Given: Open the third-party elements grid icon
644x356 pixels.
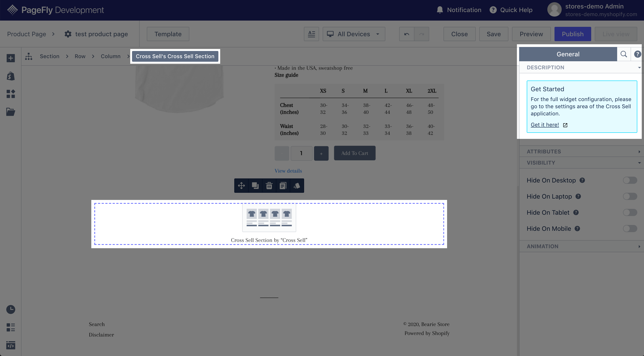Looking at the screenshot, I should click(x=11, y=94).
